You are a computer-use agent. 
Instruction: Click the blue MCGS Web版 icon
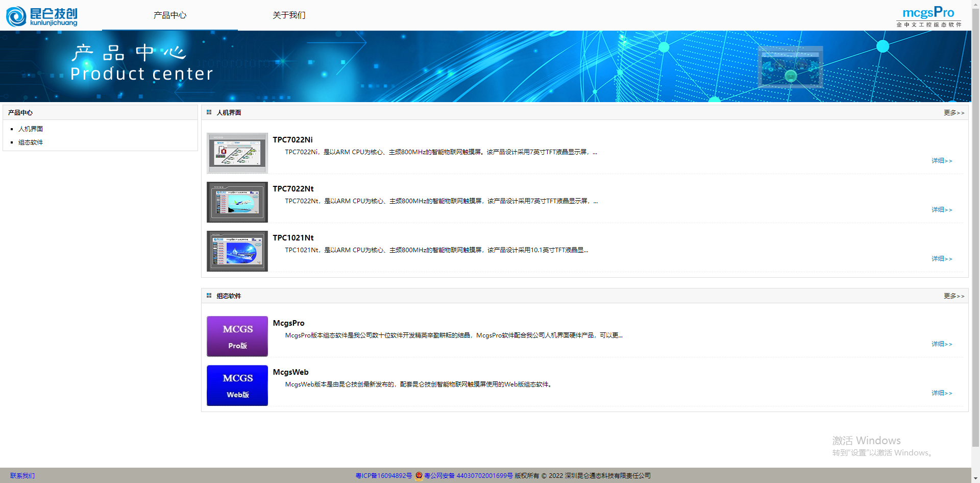[237, 385]
